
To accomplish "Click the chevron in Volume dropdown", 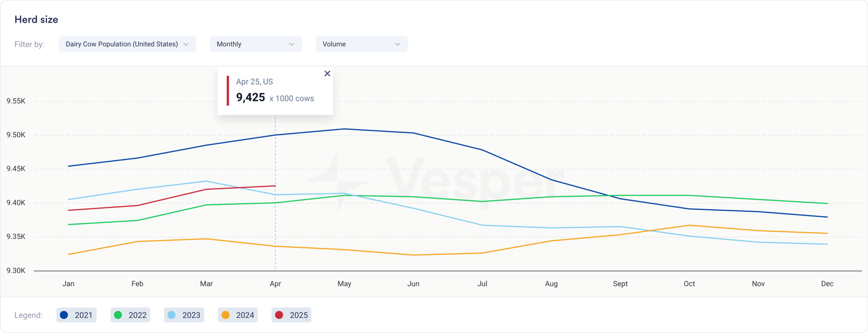I will pos(397,44).
